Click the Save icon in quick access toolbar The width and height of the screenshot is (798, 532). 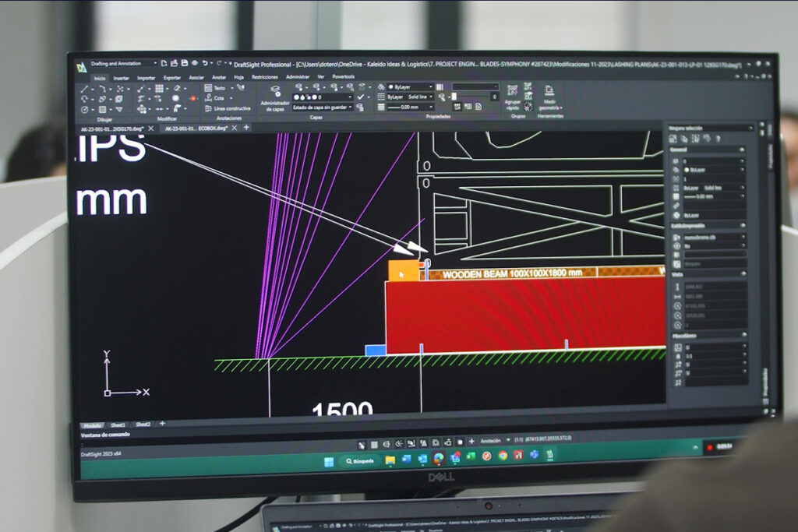pyautogui.click(x=182, y=63)
